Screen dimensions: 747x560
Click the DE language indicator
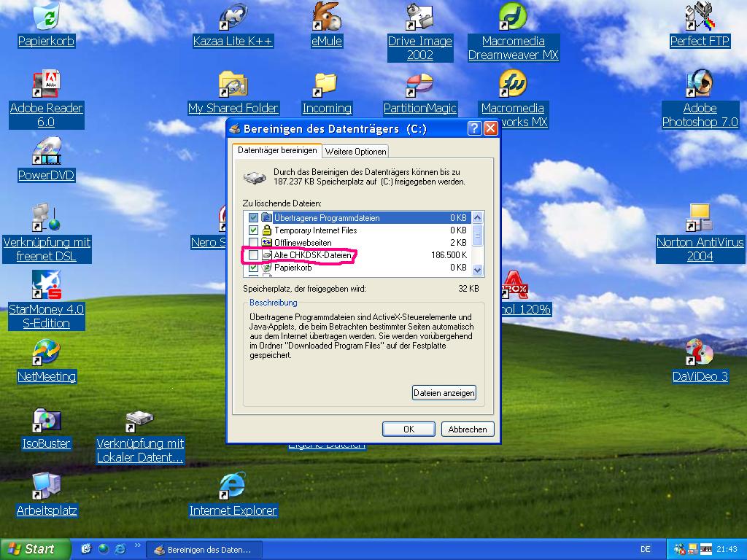[x=645, y=549]
